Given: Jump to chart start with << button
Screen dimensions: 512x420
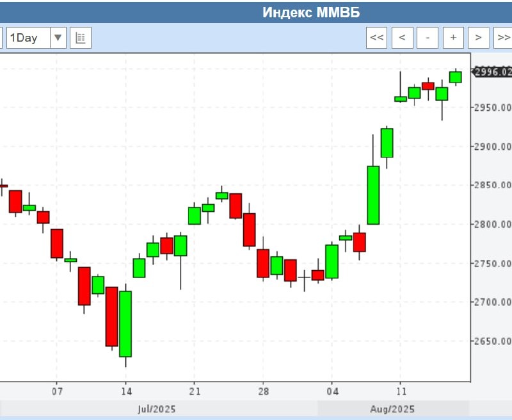Looking at the screenshot, I should (376, 38).
